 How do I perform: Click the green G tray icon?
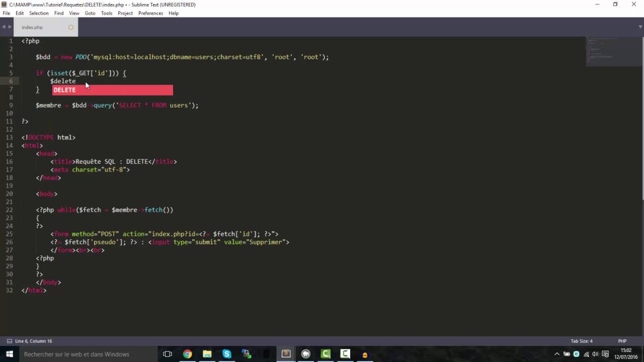coord(577,354)
